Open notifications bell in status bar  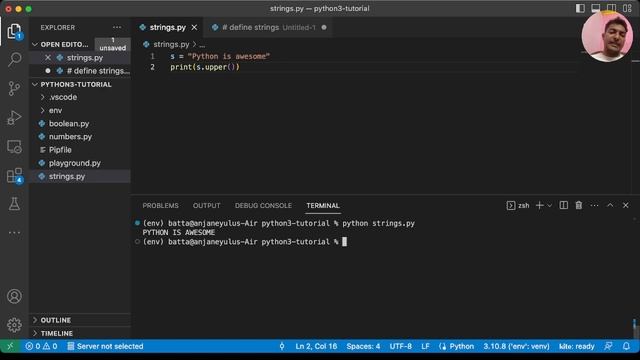626,346
